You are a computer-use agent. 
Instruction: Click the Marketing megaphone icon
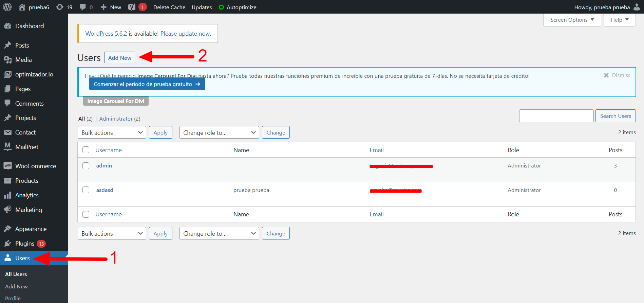coord(7,210)
